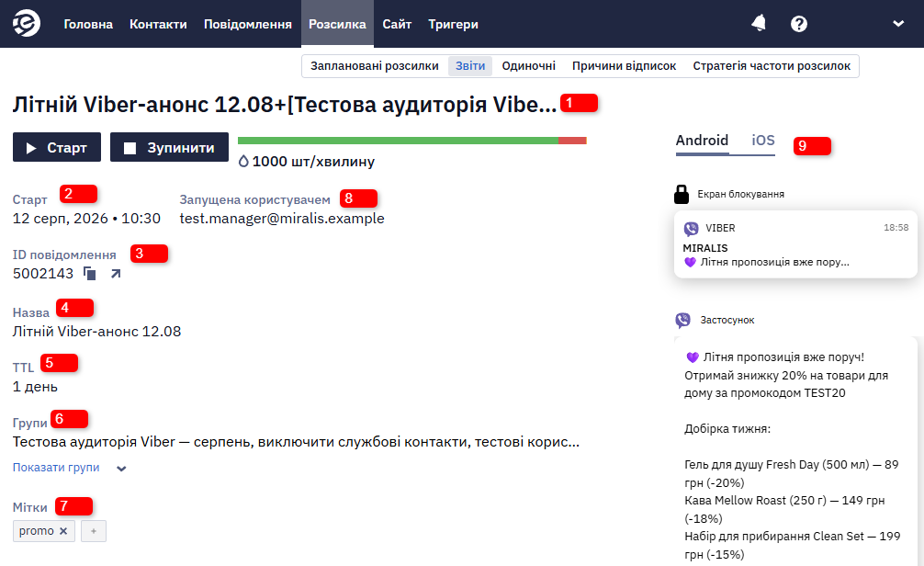Expand the account dropdown chevron
924x566 pixels.
tap(898, 24)
